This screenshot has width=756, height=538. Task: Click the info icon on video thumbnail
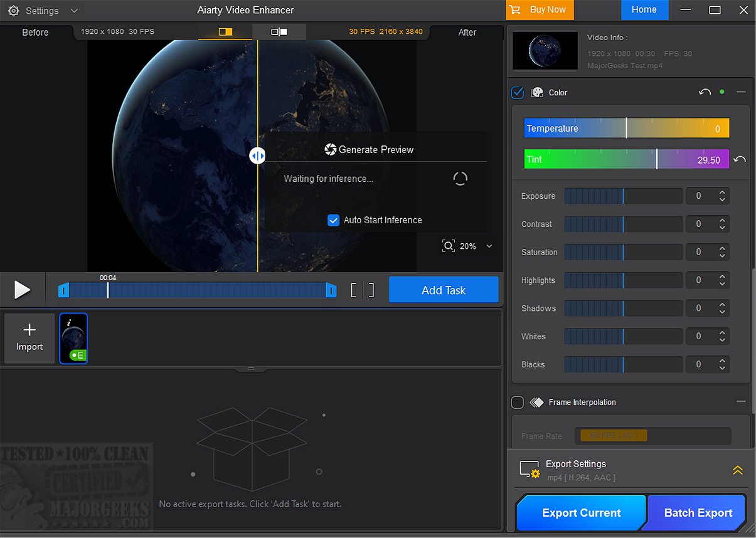[68, 322]
